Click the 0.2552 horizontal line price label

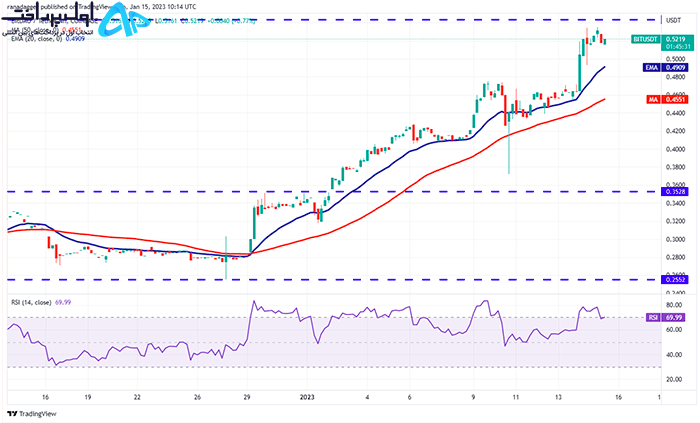click(675, 280)
